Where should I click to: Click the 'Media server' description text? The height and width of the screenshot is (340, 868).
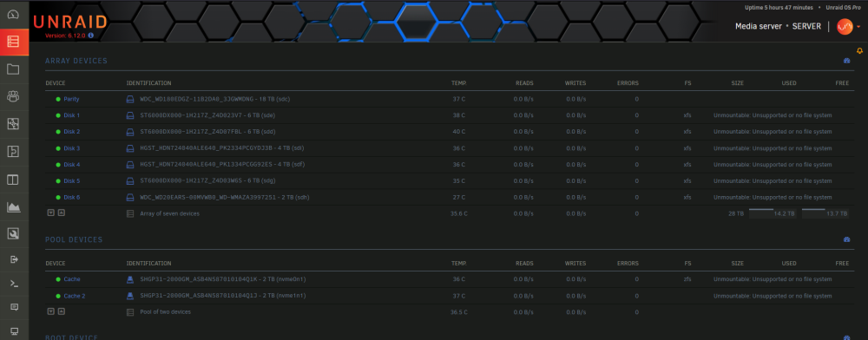[759, 27]
